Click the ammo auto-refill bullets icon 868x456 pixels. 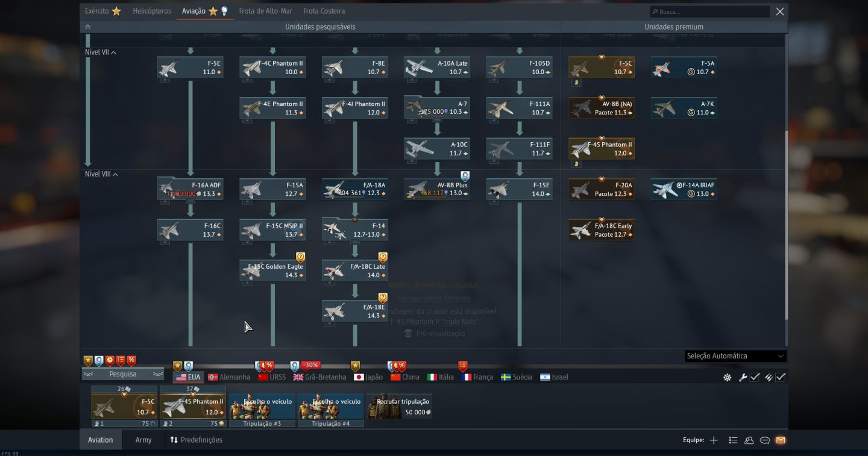click(769, 378)
